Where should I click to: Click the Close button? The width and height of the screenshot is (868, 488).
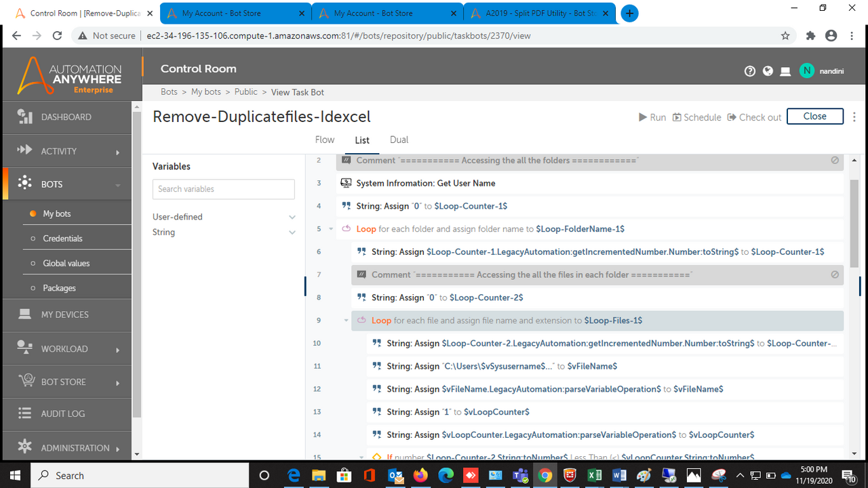click(815, 117)
